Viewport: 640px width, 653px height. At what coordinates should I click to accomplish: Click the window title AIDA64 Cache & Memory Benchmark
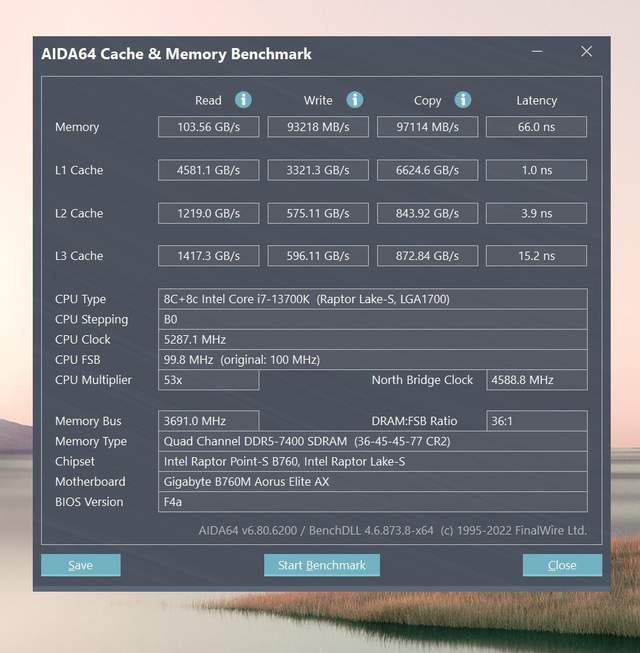coord(177,54)
